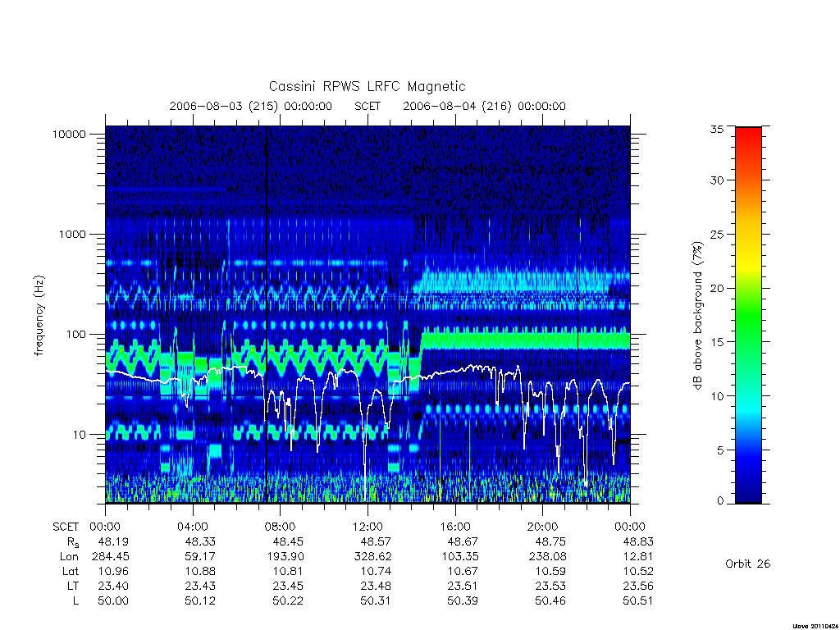Click the Lon value 328.62
This screenshot has height=630, width=840.
click(x=373, y=557)
